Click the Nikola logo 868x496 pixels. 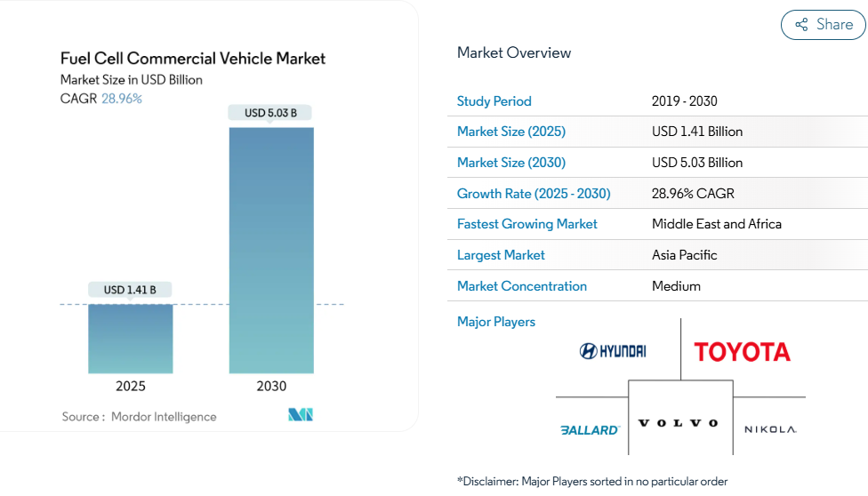(x=770, y=430)
